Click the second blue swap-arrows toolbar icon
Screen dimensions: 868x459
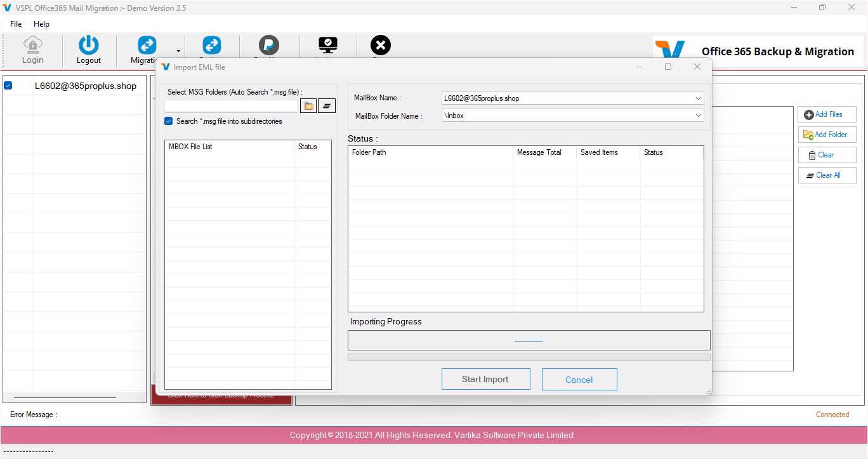(x=212, y=45)
